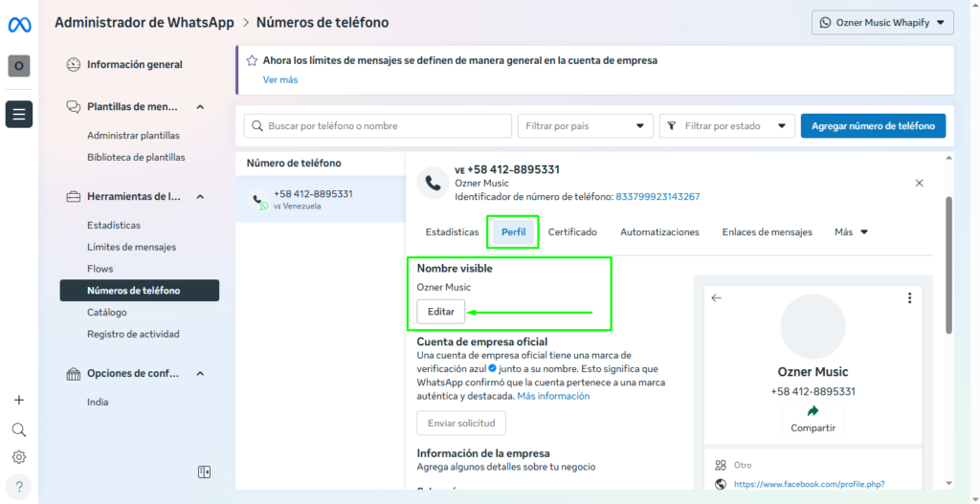
Task: Close the phone number details panel
Action: pos(920,183)
